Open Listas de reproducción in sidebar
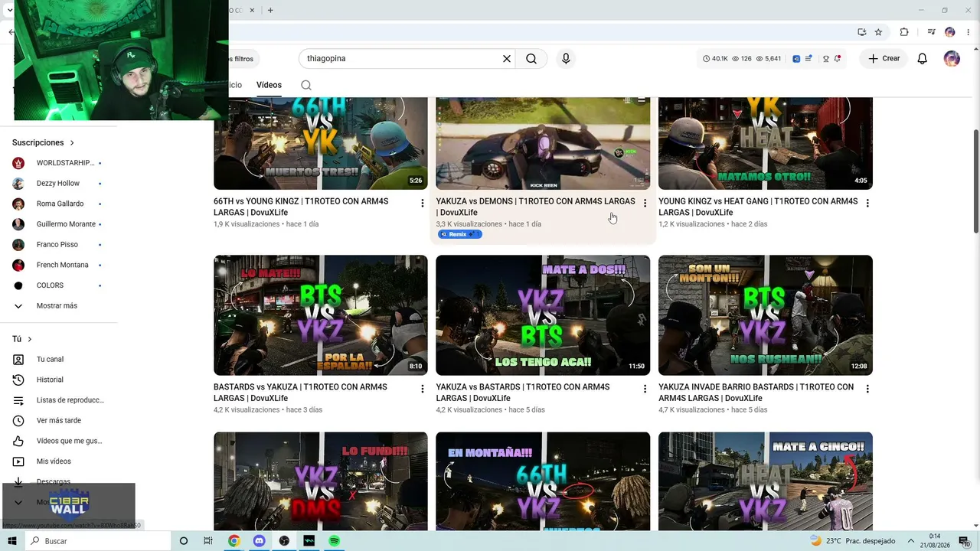 58,400
